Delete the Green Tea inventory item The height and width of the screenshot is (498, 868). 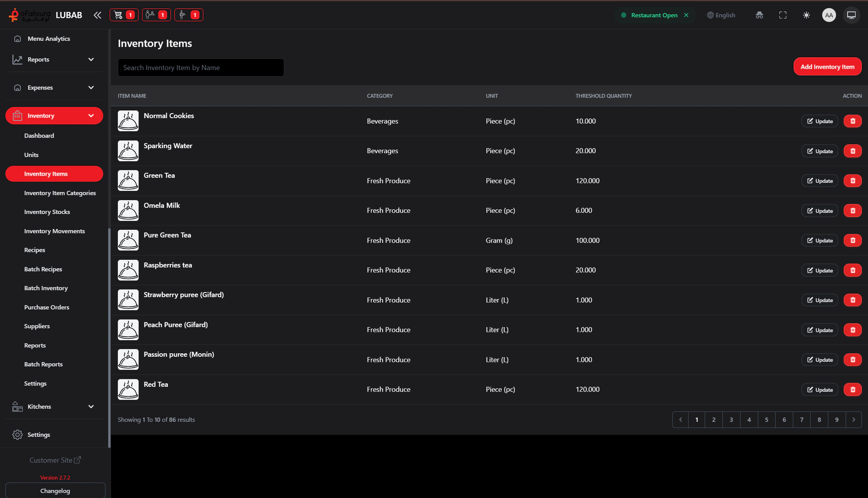[x=852, y=180]
